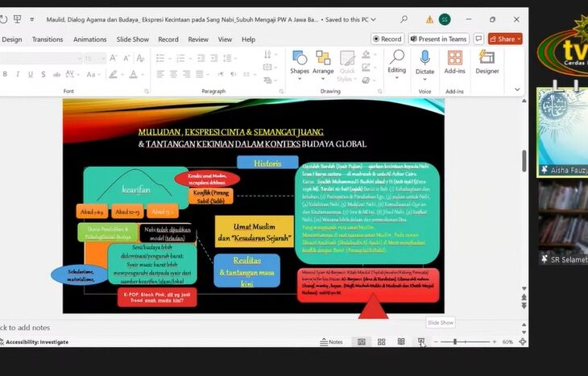Select Normal view in status bar
Viewport: 588px width, 376px height.
(362, 341)
